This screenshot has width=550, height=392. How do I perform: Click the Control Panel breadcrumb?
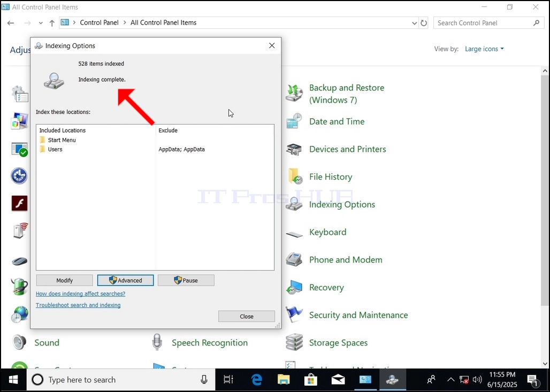click(100, 22)
